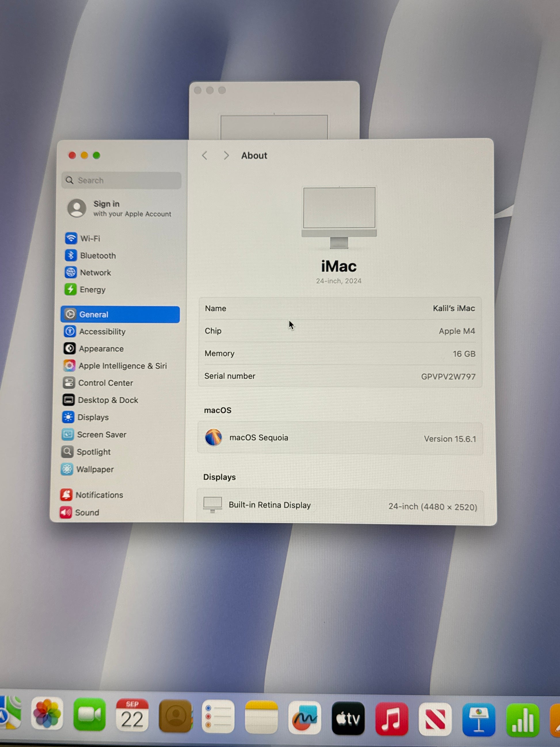
Task: Open Control Center settings
Action: tap(105, 383)
